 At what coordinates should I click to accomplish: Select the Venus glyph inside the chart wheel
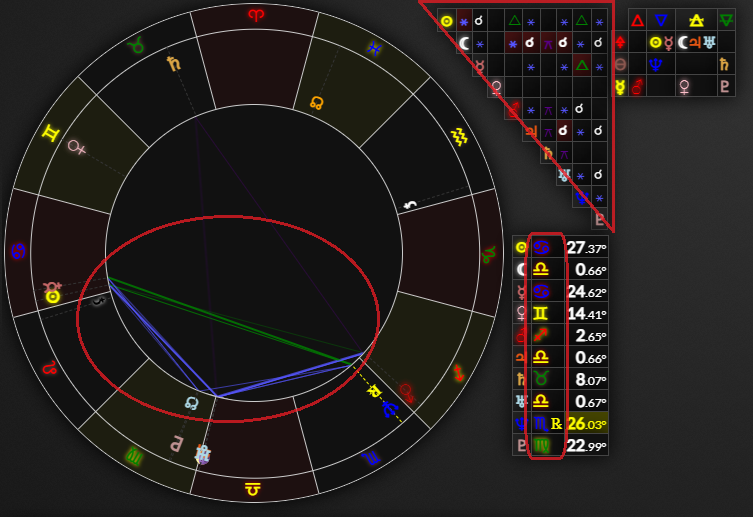(x=76, y=147)
